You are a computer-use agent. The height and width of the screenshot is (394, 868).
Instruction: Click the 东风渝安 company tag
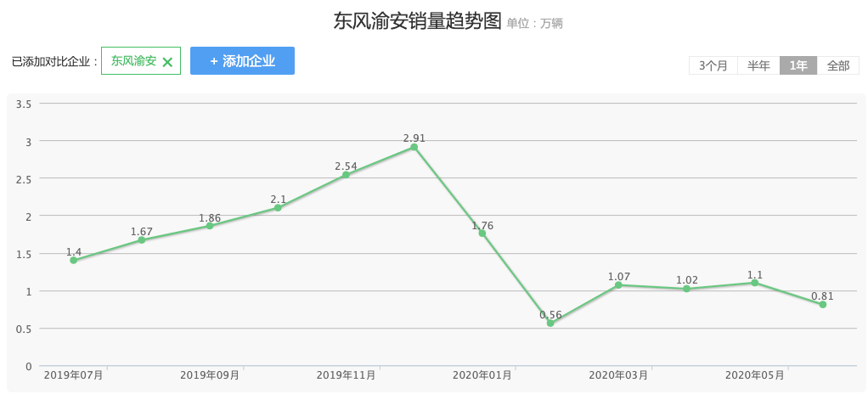tap(141, 61)
